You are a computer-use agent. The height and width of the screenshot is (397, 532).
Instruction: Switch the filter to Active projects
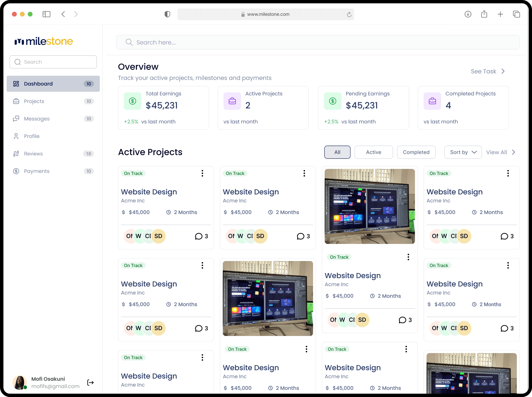point(373,152)
